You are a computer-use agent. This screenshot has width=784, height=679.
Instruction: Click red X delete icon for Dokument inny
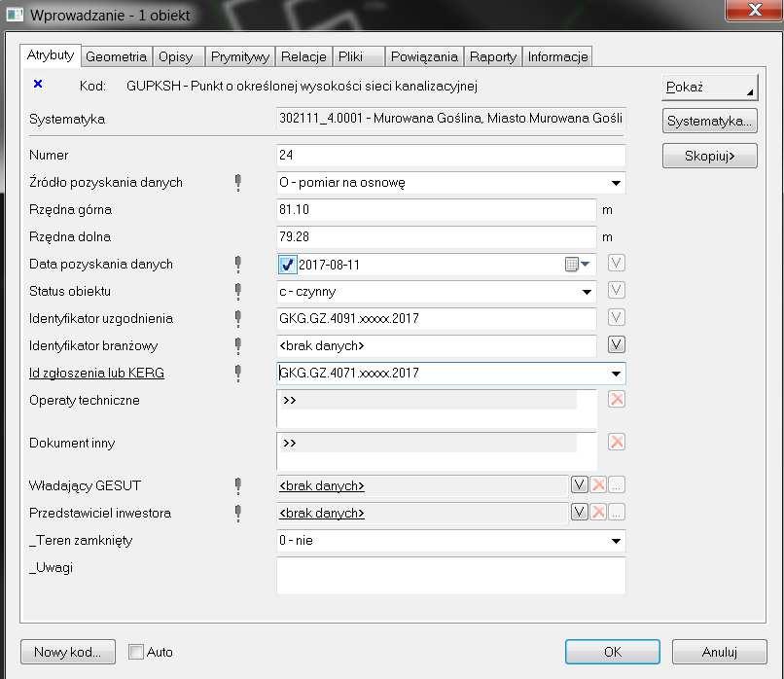click(x=616, y=442)
